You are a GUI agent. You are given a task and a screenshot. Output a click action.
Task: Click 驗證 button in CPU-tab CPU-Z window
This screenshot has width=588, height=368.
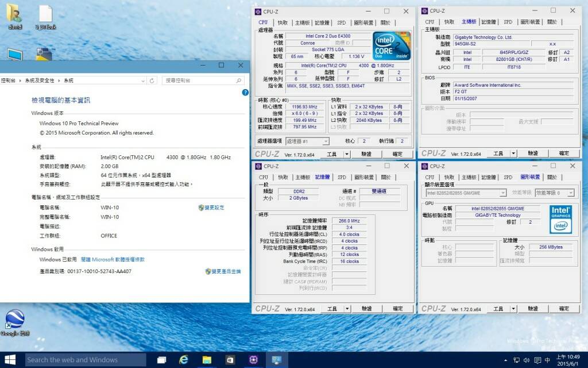click(x=366, y=154)
